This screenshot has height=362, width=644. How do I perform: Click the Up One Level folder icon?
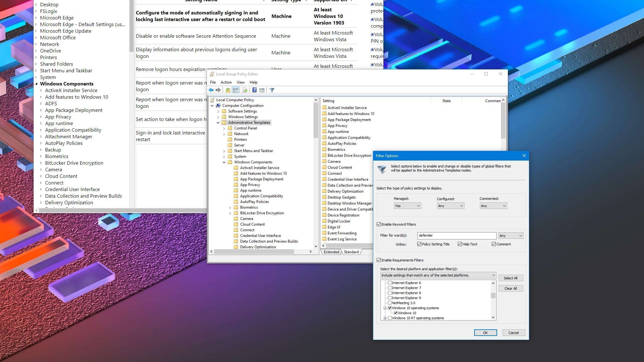coord(228,90)
